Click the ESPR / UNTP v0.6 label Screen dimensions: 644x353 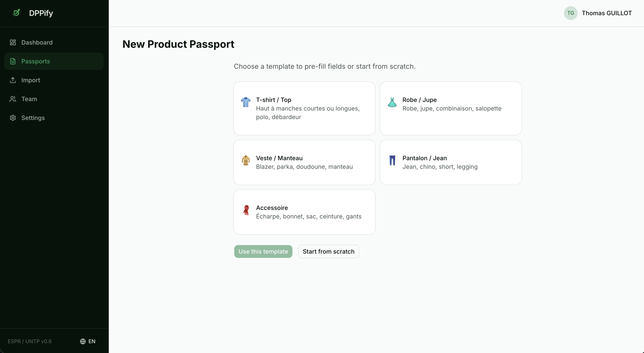coord(30,341)
